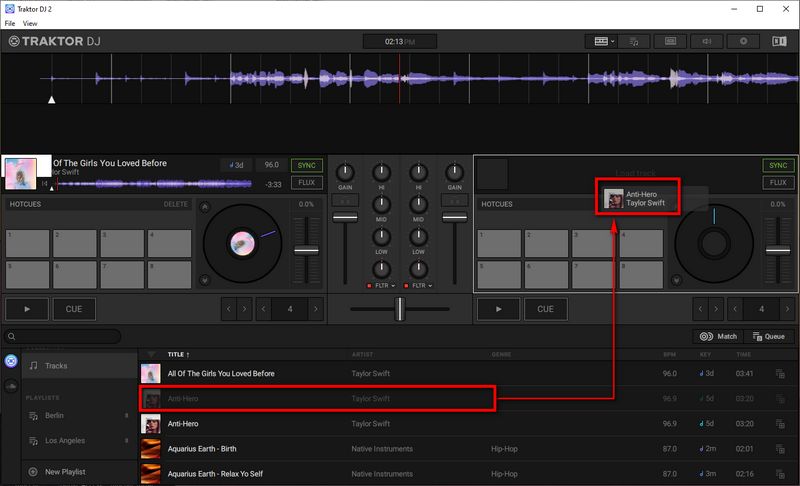Add Aquarius Earth - Relax Yo Self to queue
This screenshot has width=800, height=486.
coord(780,474)
